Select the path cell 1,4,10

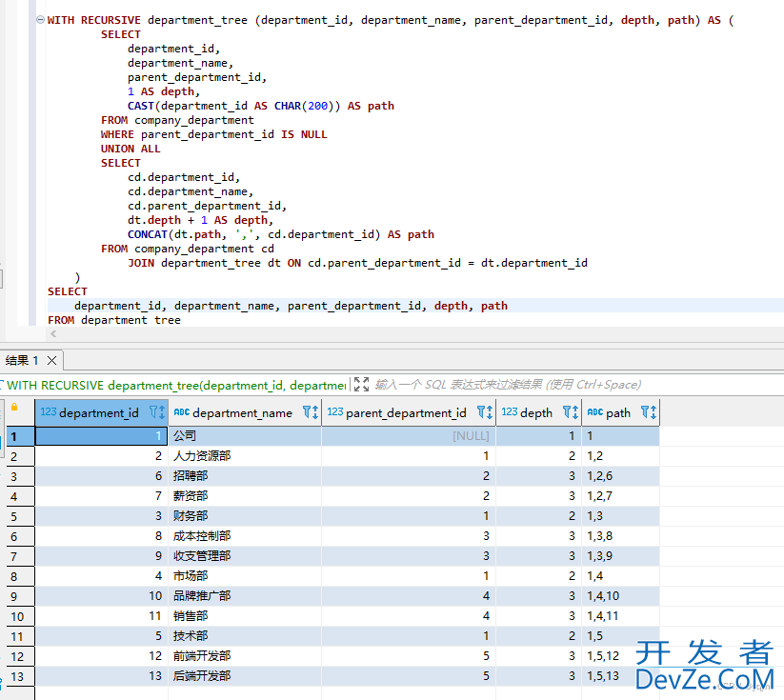point(620,596)
